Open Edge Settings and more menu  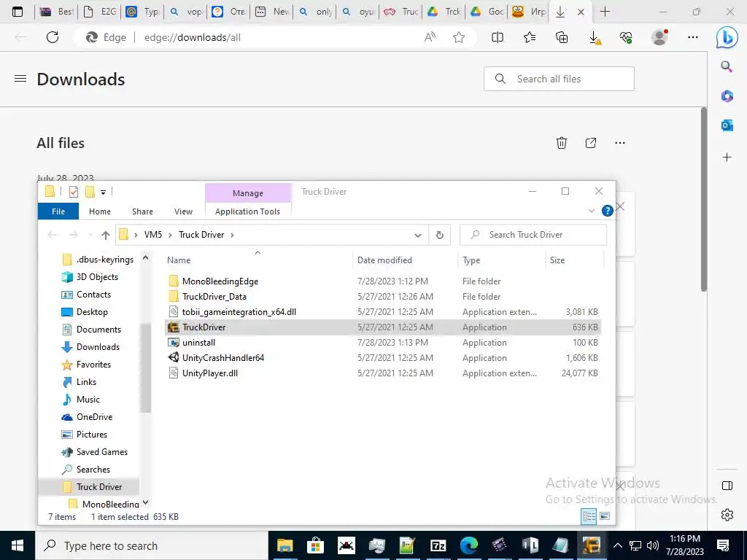pos(693,37)
